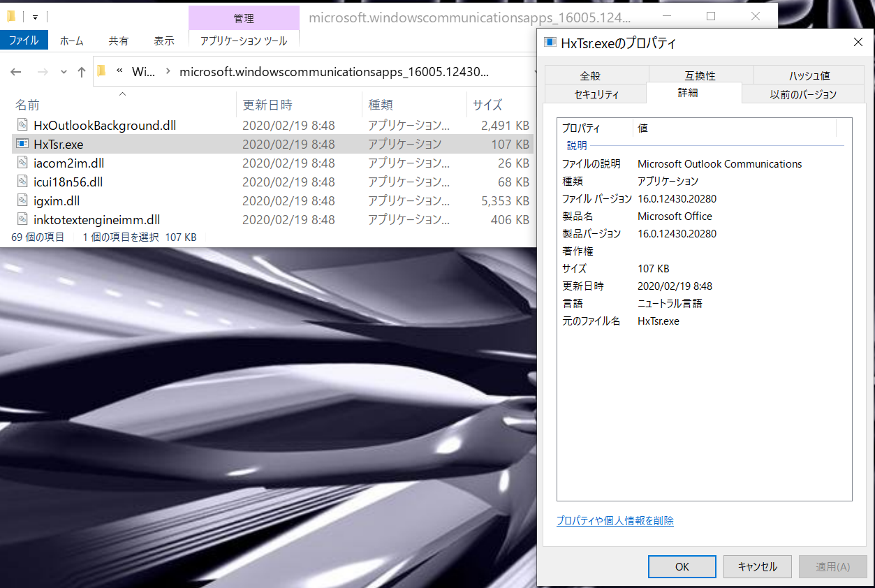Click the 107 KB size value in properties
Image resolution: width=875 pixels, height=588 pixels.
[654, 269]
